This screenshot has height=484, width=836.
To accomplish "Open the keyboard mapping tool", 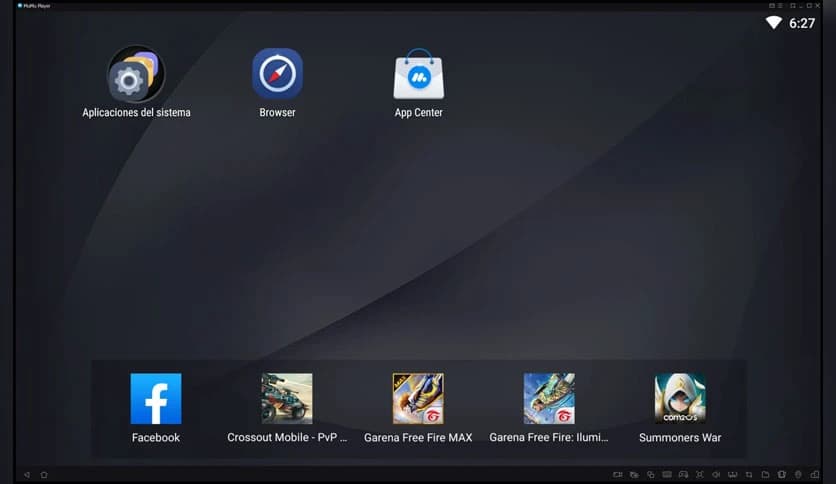I will point(667,474).
